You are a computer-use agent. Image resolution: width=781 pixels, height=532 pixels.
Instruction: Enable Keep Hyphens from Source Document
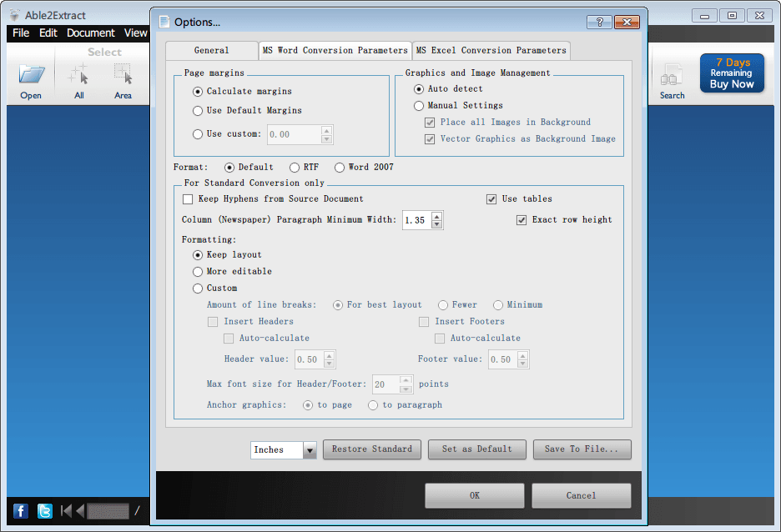click(188, 199)
